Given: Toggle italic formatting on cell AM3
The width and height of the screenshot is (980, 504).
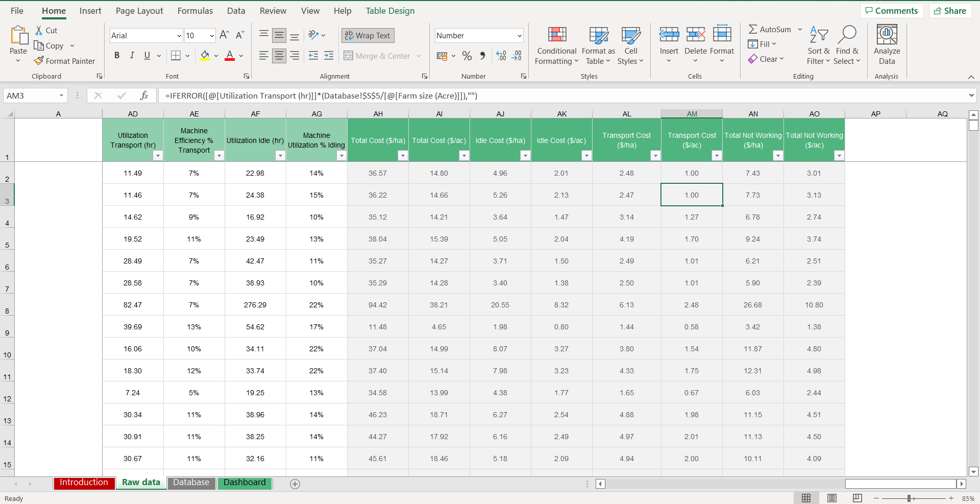Looking at the screenshot, I should click(132, 56).
